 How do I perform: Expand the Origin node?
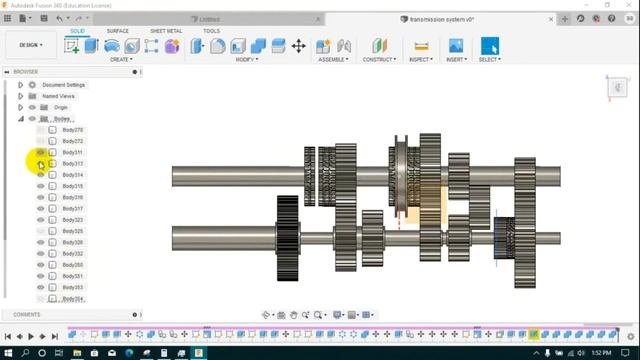point(20,107)
